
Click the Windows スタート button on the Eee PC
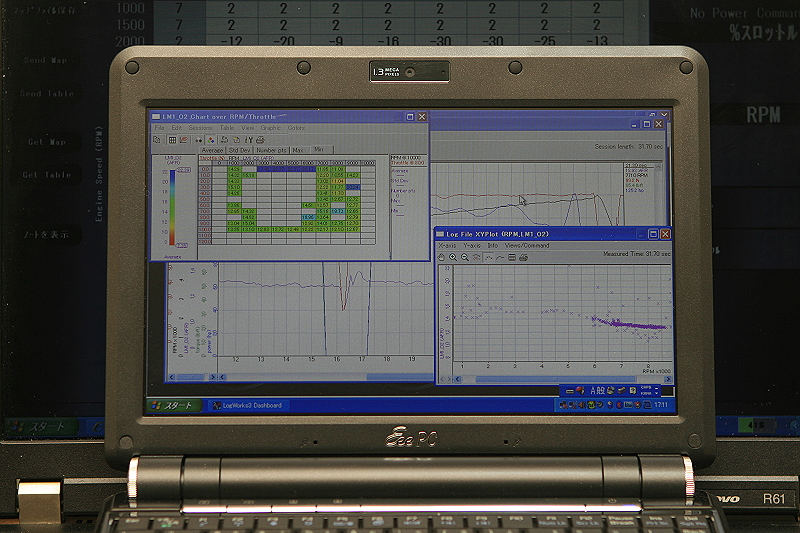174,405
